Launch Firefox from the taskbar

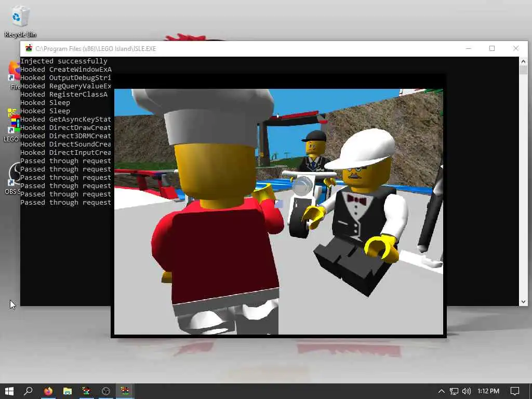tap(48, 391)
